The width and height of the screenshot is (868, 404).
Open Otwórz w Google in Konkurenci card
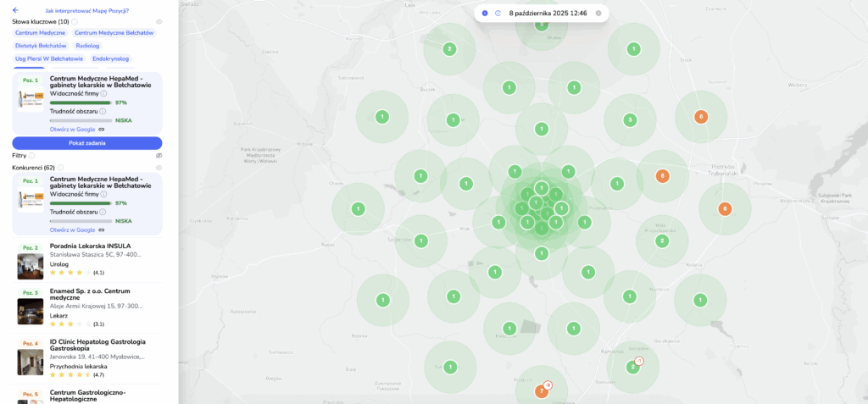[x=73, y=230]
